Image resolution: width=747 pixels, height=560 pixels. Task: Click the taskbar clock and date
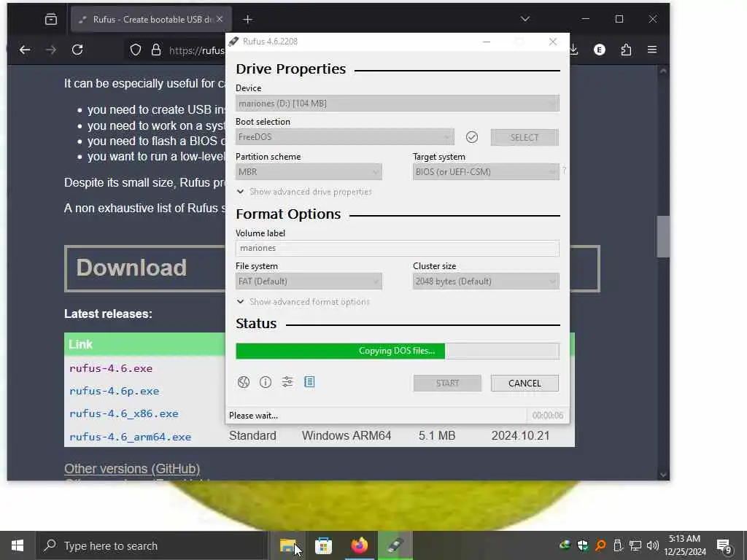pos(685,545)
